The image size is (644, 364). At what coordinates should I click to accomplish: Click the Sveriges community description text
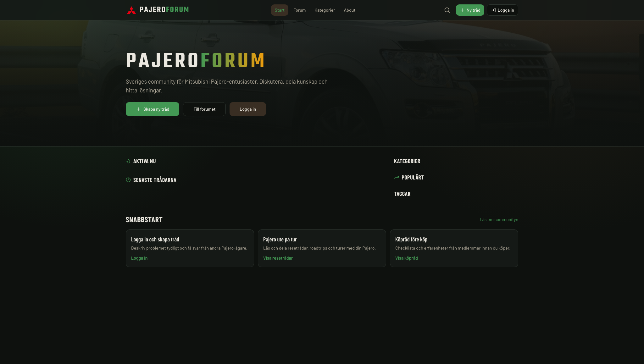pos(226,86)
